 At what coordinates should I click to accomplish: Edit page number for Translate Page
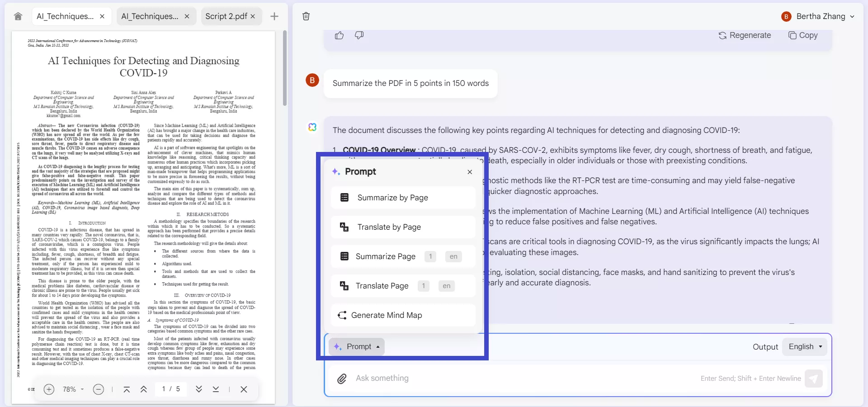[x=424, y=286]
